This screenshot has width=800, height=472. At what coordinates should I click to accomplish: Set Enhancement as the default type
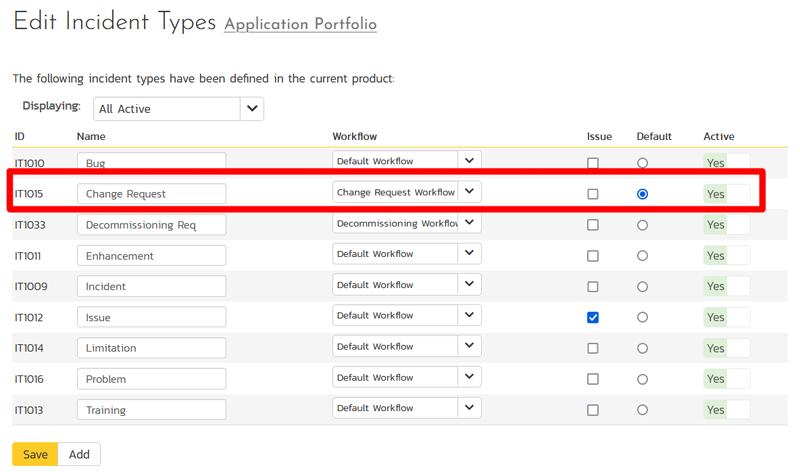[x=642, y=256]
